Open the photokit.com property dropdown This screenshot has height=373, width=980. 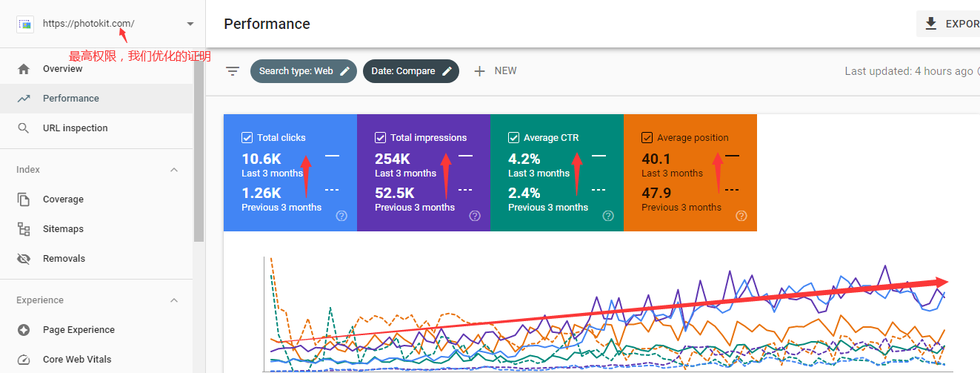(190, 24)
